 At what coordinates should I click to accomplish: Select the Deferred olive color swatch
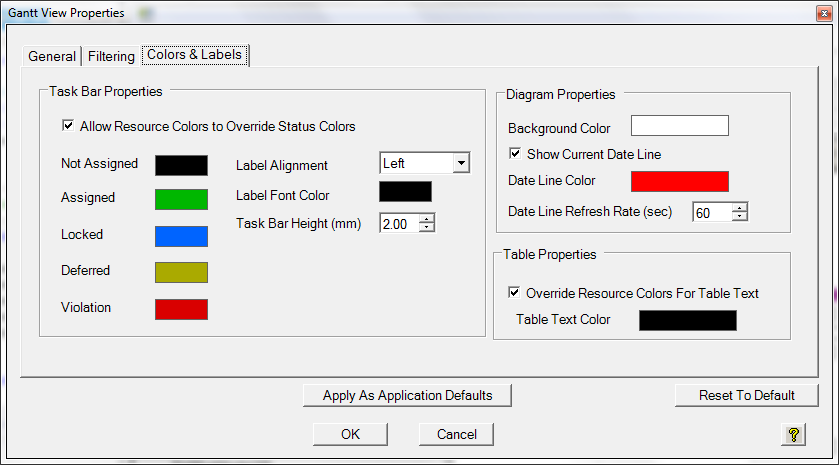(181, 272)
